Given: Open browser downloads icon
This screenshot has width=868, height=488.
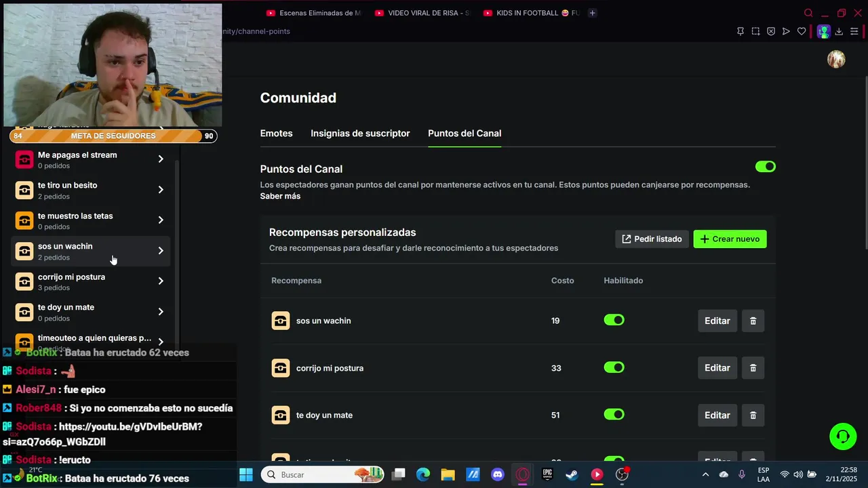Looking at the screenshot, I should 839,31.
